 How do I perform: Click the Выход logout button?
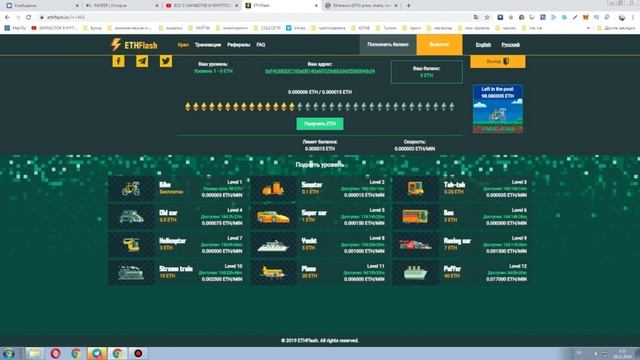pos(498,61)
